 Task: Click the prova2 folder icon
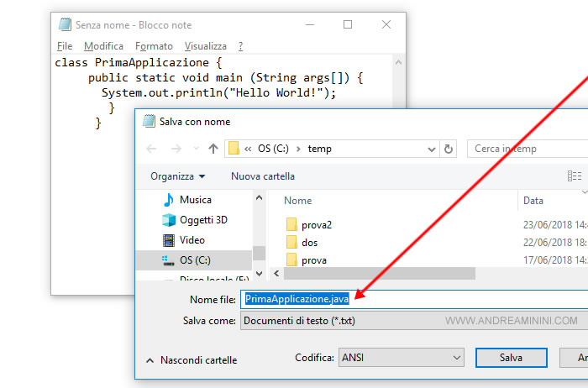click(292, 224)
